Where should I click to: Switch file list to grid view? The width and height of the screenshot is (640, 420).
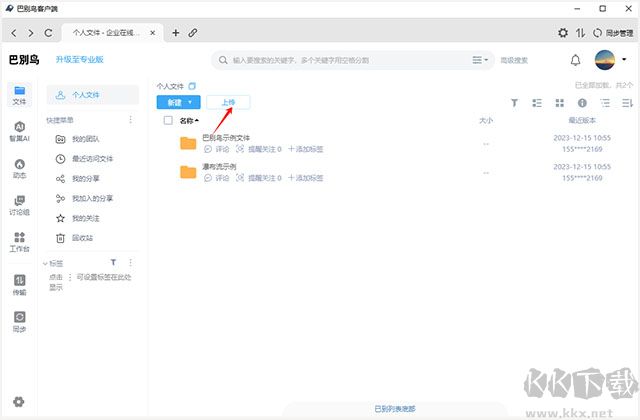coord(559,103)
